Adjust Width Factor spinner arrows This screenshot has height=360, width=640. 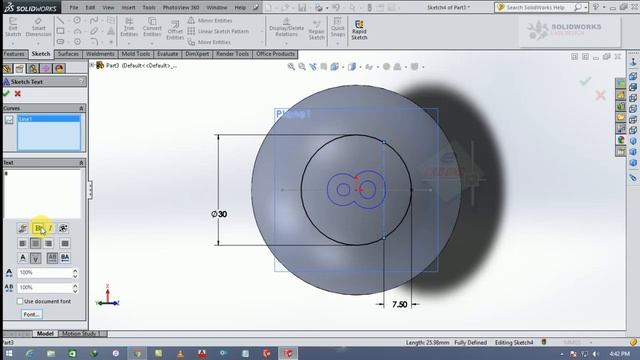click(75, 273)
